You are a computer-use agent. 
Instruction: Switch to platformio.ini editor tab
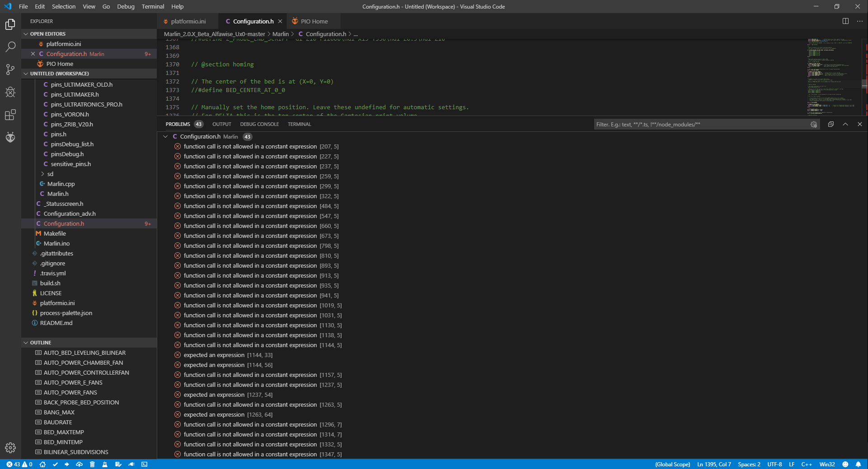pos(188,21)
